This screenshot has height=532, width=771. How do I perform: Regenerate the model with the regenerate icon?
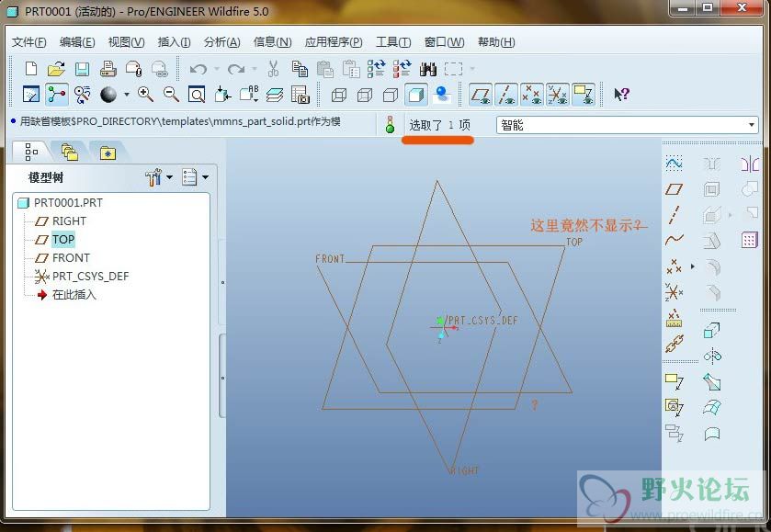376,69
